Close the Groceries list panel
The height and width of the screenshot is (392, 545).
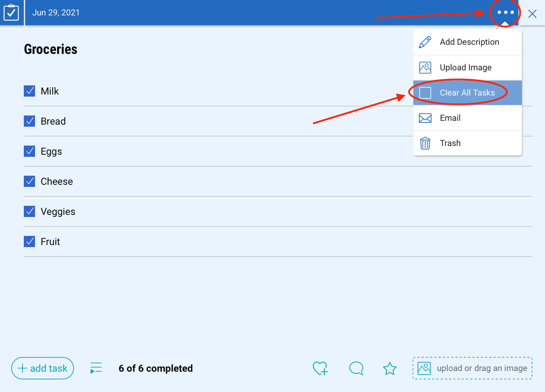click(x=532, y=14)
